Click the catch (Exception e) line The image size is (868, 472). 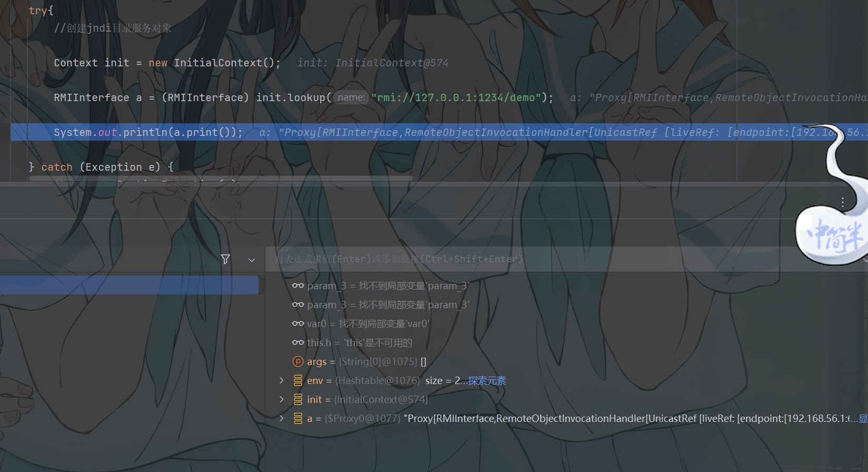coord(101,167)
